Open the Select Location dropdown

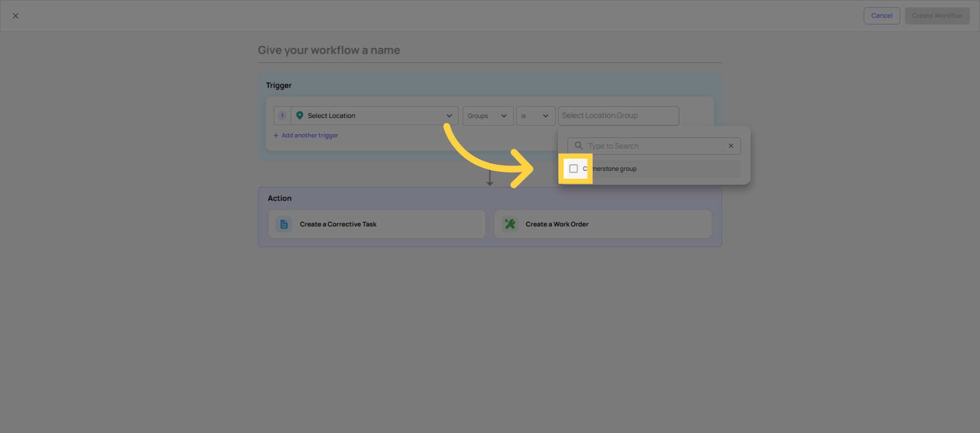375,116
